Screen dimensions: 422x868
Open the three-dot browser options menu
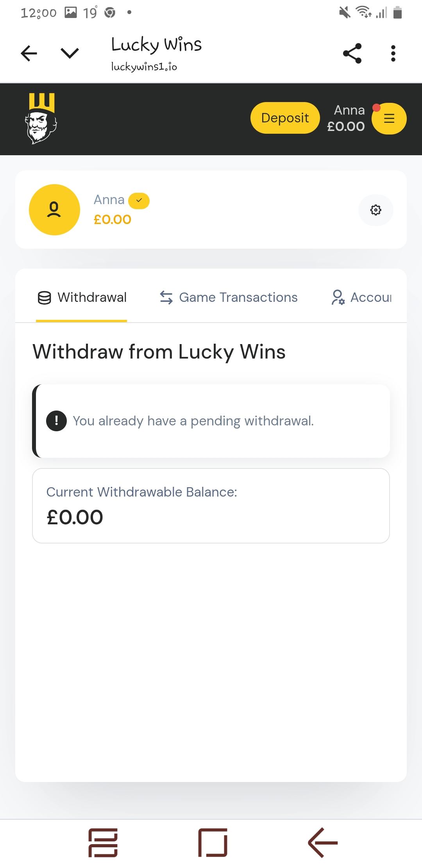[x=393, y=54]
